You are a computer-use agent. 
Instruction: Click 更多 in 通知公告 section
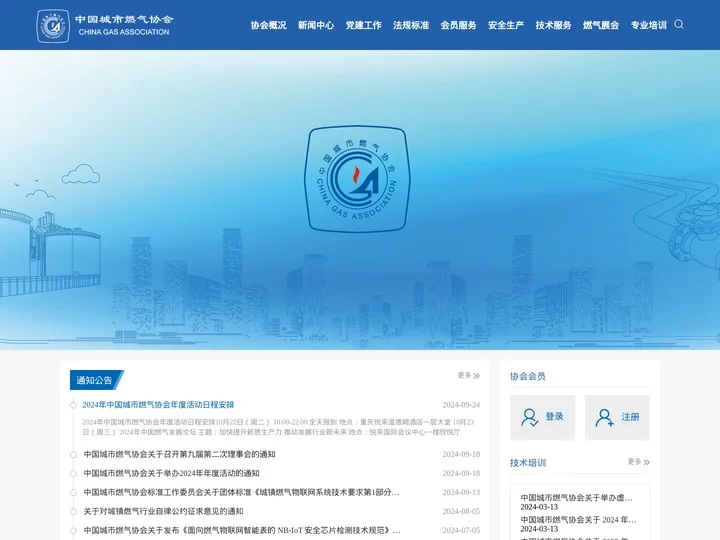[x=468, y=375]
